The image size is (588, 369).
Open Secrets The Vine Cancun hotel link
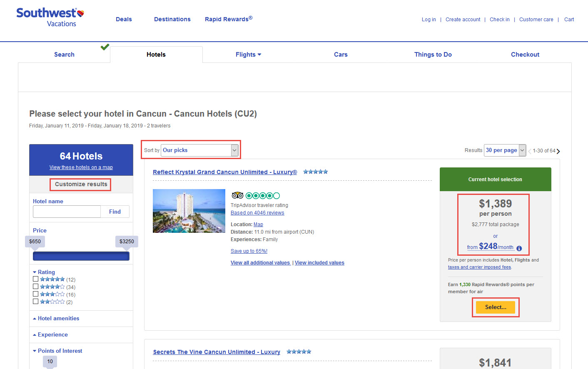pyautogui.click(x=217, y=352)
